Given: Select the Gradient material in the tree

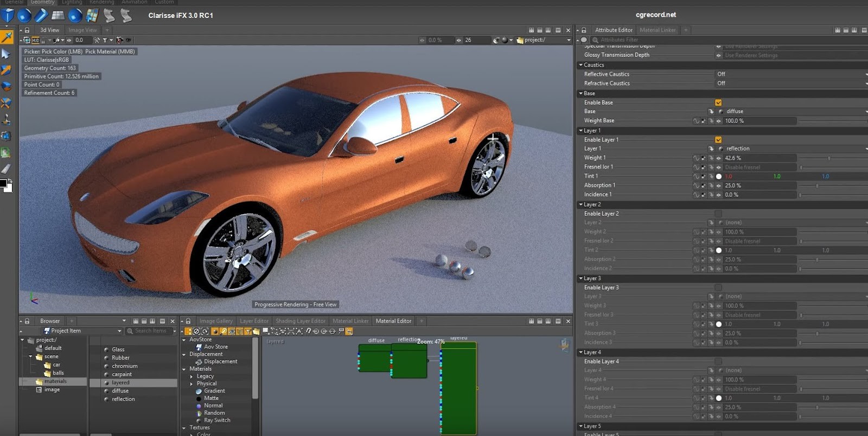Looking at the screenshot, I should (x=214, y=391).
